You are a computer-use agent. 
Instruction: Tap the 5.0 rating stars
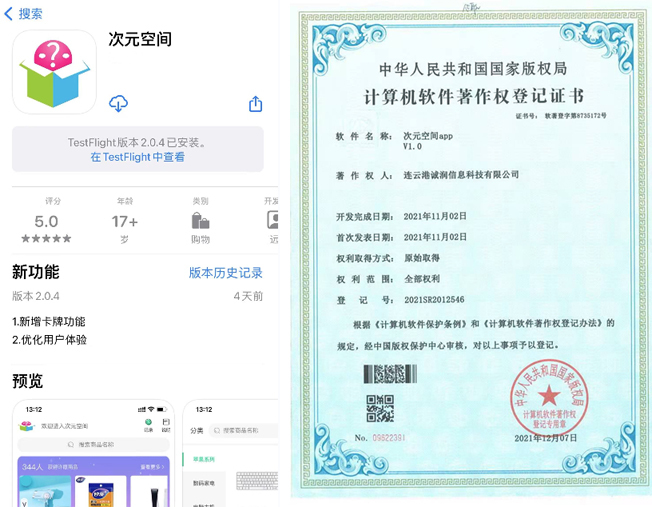[x=46, y=238]
